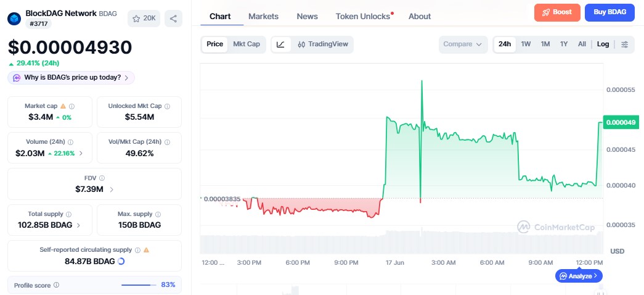Click the $0.00004930 price text
The width and height of the screenshot is (644, 295).
70,48
